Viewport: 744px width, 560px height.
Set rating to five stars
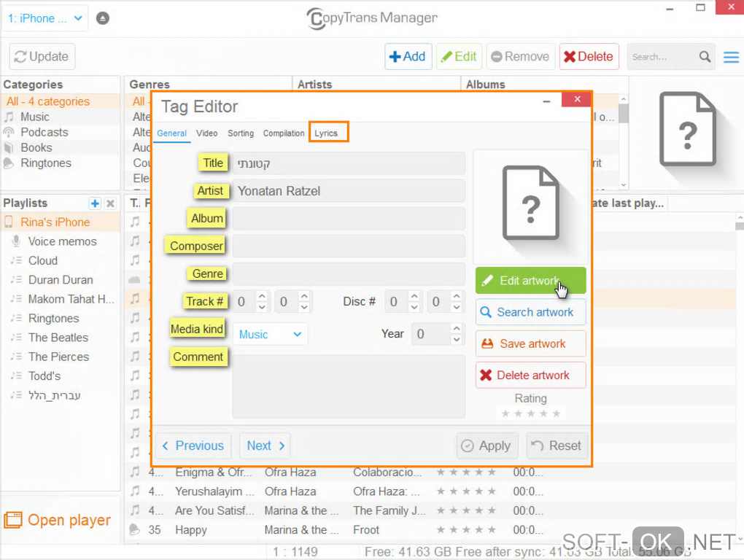click(x=557, y=413)
